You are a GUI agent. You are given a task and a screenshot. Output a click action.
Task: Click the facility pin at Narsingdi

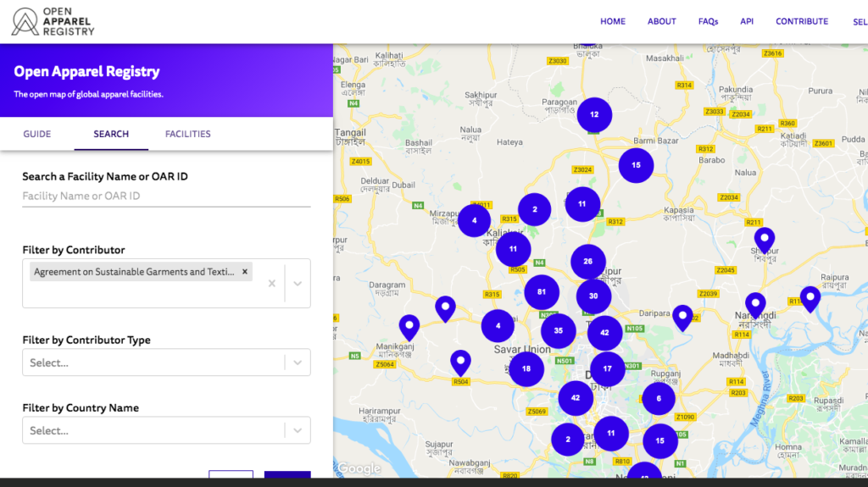[x=755, y=306]
